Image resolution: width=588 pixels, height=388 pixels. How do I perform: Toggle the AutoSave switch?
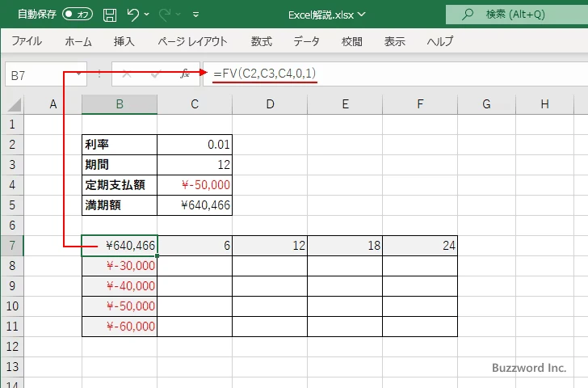(78, 15)
